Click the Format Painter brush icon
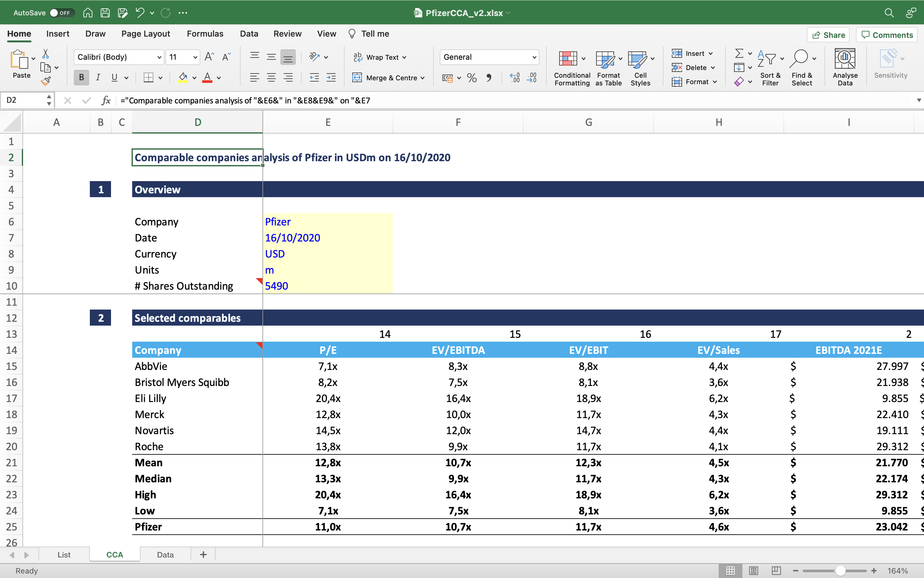This screenshot has width=924, height=578. tap(46, 81)
